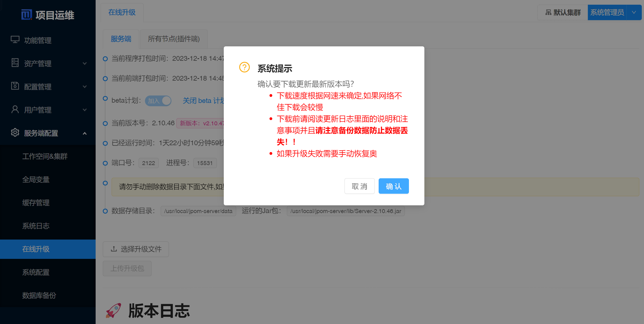
Task: Select 系统日志 from the sidebar
Action: tap(36, 226)
